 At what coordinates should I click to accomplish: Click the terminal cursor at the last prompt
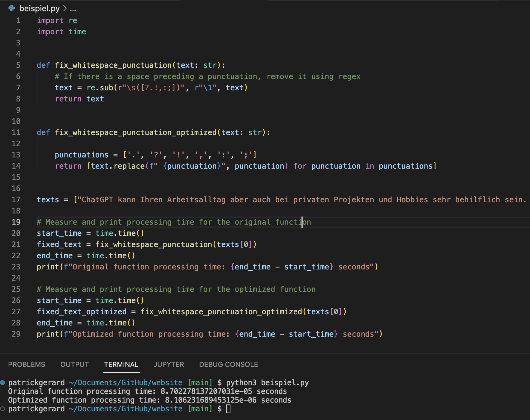228,409
